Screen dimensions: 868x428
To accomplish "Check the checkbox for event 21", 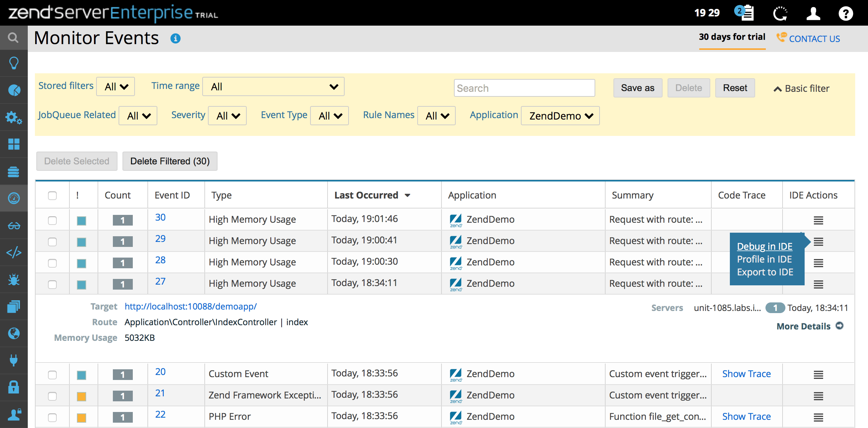I will [52, 396].
